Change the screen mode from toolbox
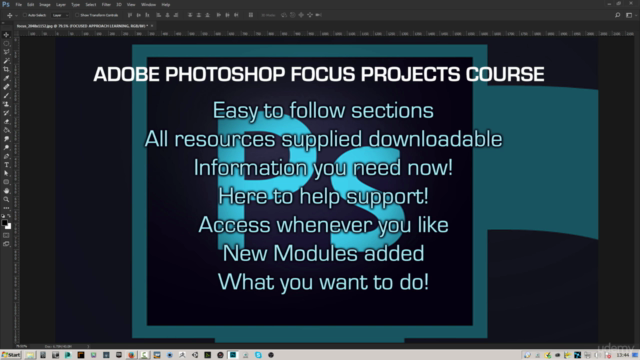The height and width of the screenshot is (360, 640). (x=6, y=244)
